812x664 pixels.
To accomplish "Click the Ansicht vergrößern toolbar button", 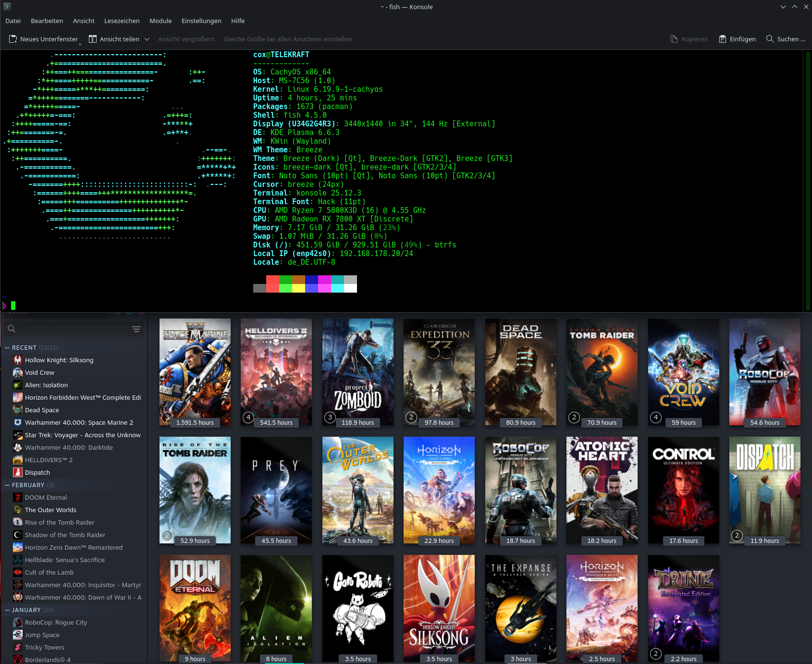I will (186, 39).
